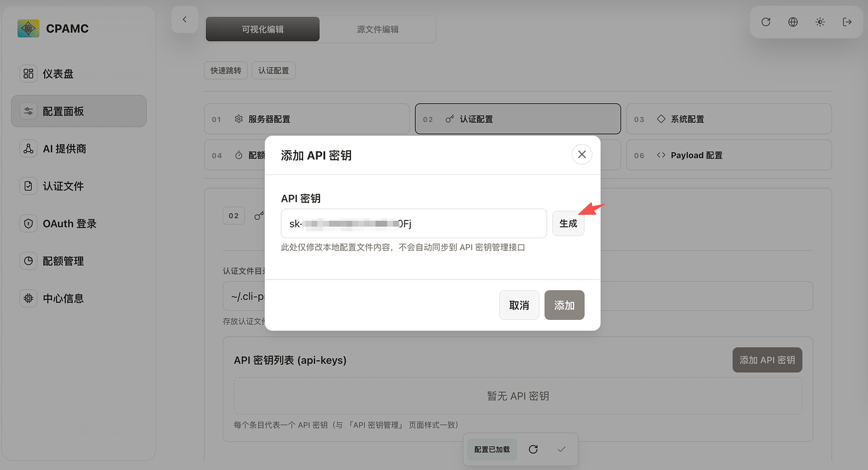Select the 01 服务器配置 section card
This screenshot has width=868, height=470.
307,119
